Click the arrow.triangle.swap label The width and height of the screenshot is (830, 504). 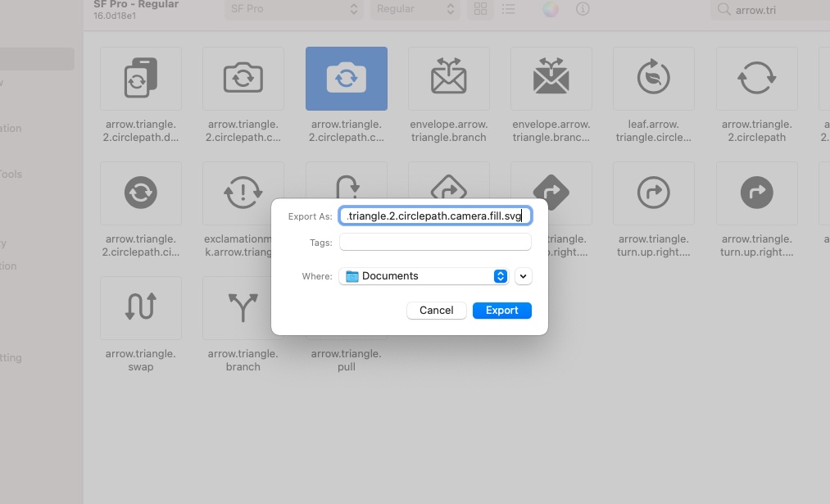coord(141,360)
